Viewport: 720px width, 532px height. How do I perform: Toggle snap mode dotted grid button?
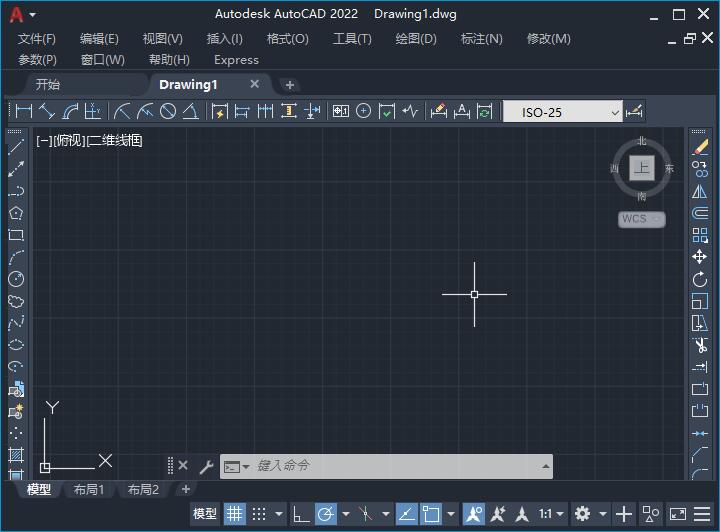click(259, 514)
